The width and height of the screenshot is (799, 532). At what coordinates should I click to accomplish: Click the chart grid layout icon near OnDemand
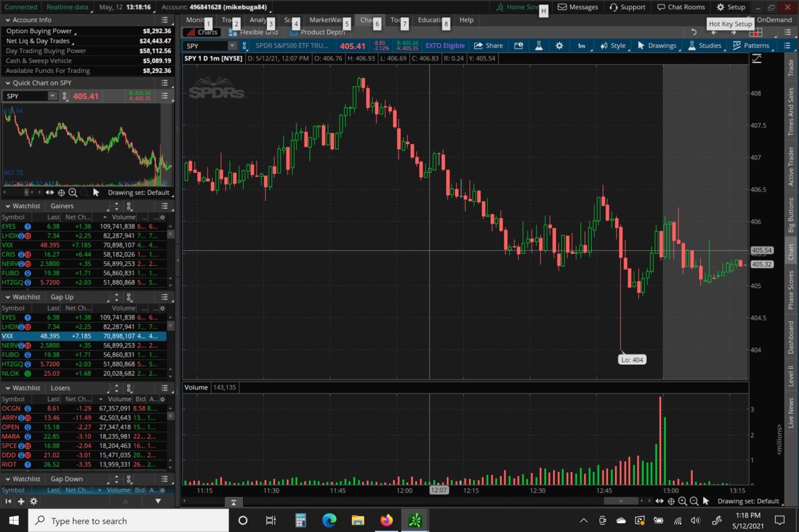point(756,32)
